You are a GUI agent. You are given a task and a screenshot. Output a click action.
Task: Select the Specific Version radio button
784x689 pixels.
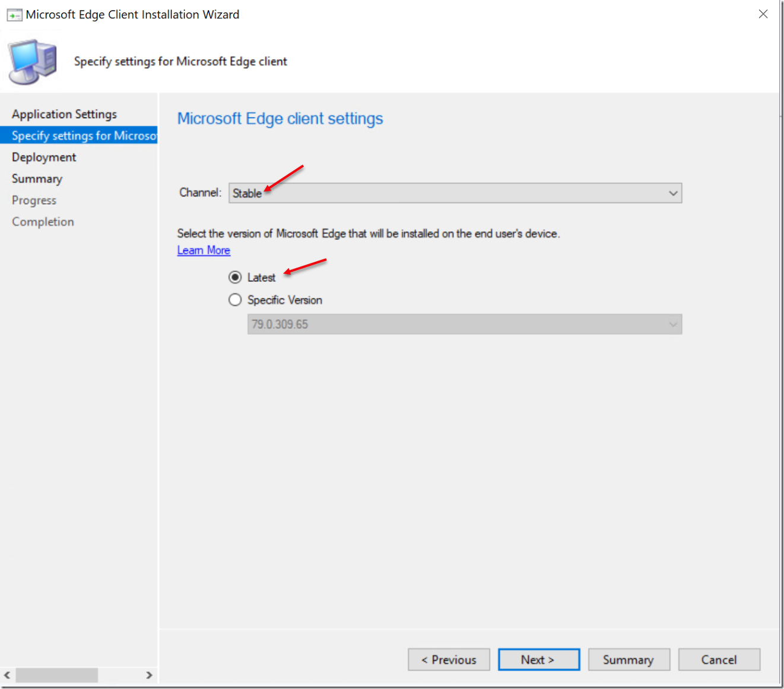pos(235,300)
